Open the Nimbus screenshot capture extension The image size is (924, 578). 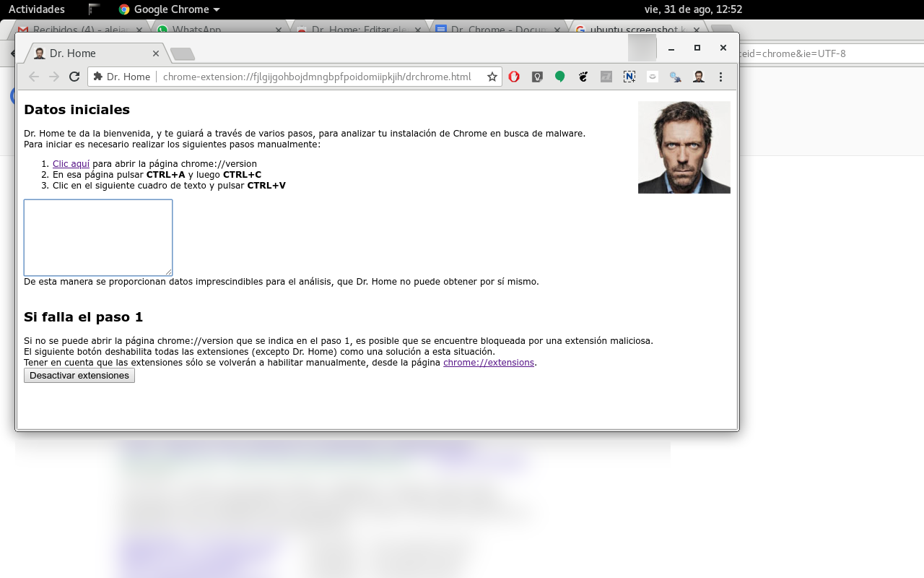click(x=629, y=77)
